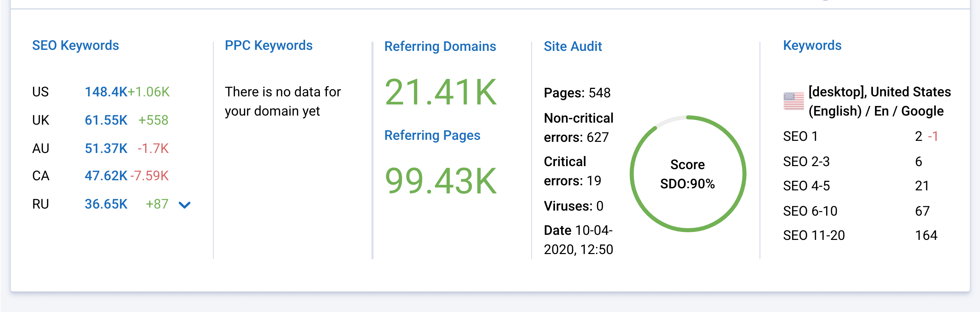Image resolution: width=980 pixels, height=312 pixels.
Task: Open the PPC Keywords heading link
Action: [x=269, y=45]
